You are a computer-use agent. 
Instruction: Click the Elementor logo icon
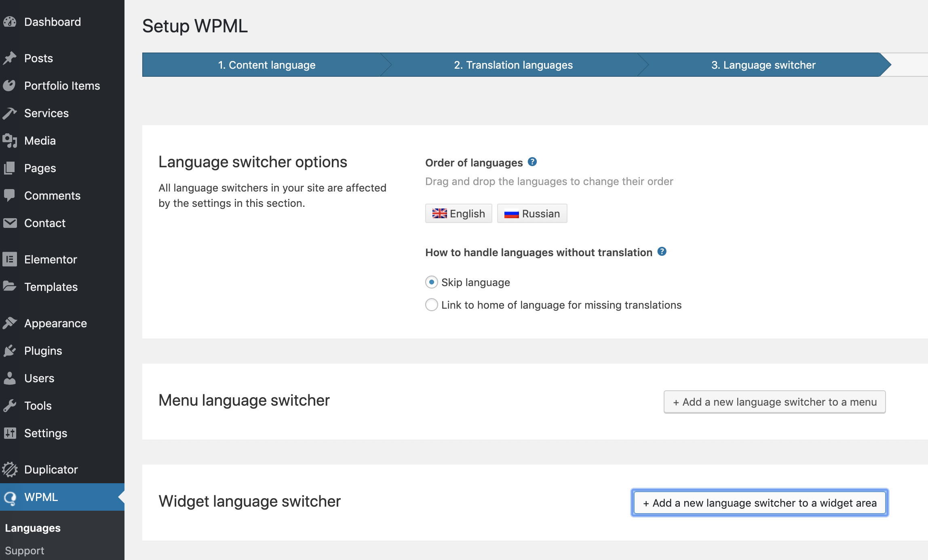[10, 259]
